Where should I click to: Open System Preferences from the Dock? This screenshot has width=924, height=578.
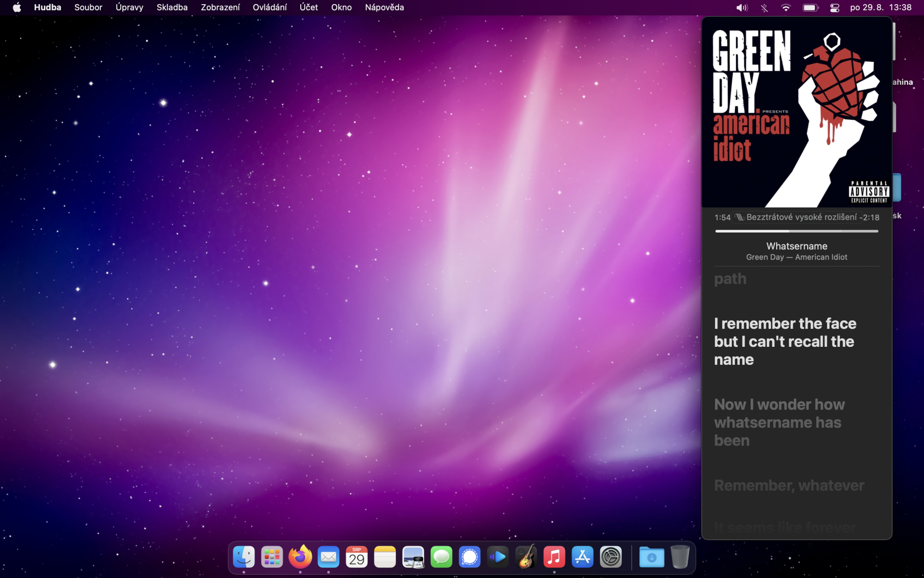coord(611,557)
